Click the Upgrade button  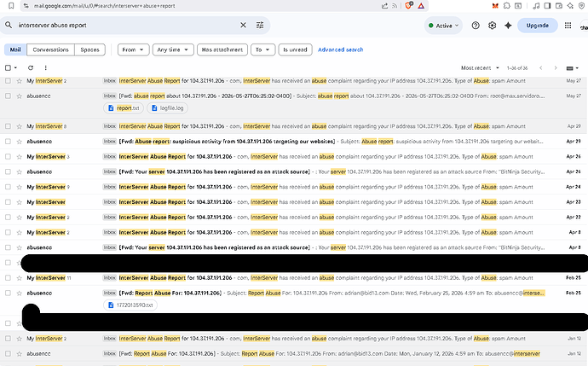click(x=538, y=26)
